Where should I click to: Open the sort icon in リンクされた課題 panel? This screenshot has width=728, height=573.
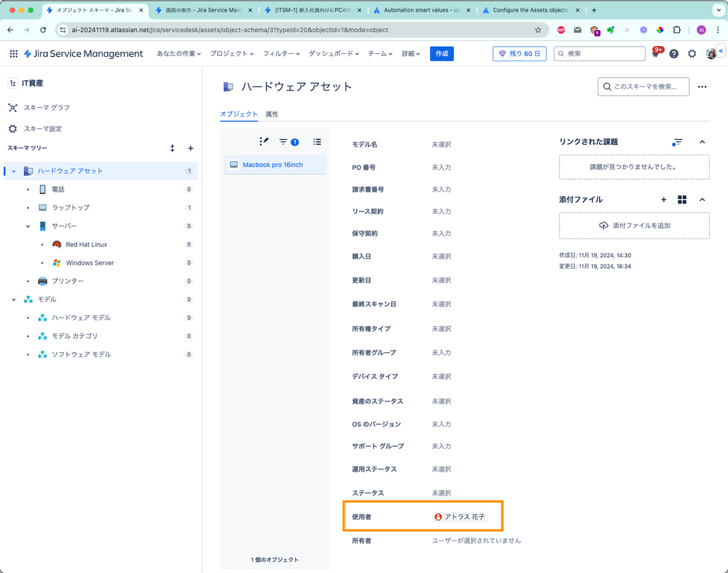click(677, 143)
